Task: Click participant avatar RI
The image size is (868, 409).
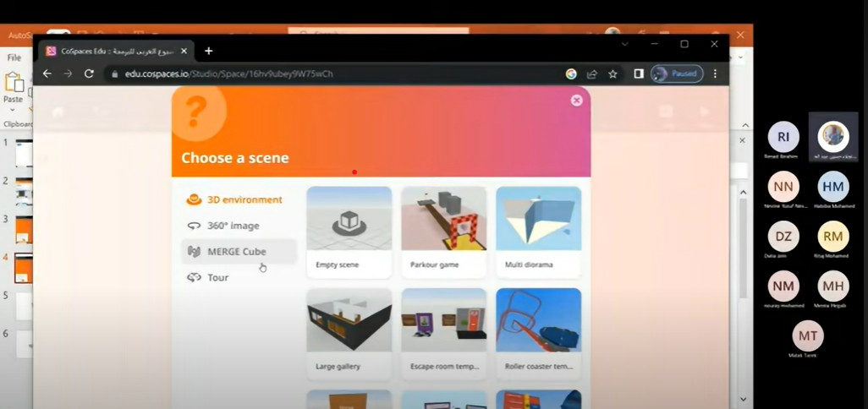Action: click(783, 137)
